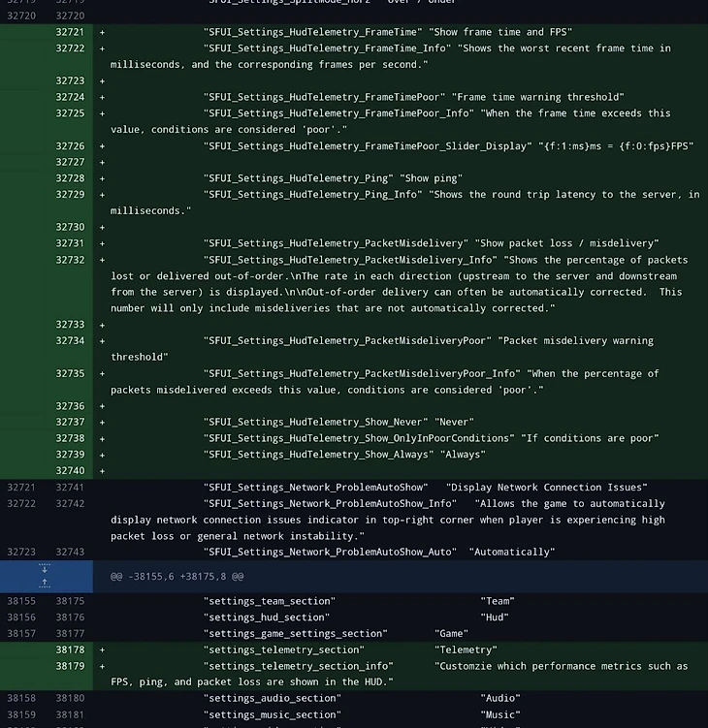Viewport: 708px width, 728px height.
Task: Select line number 32737
Action: [x=70, y=422]
